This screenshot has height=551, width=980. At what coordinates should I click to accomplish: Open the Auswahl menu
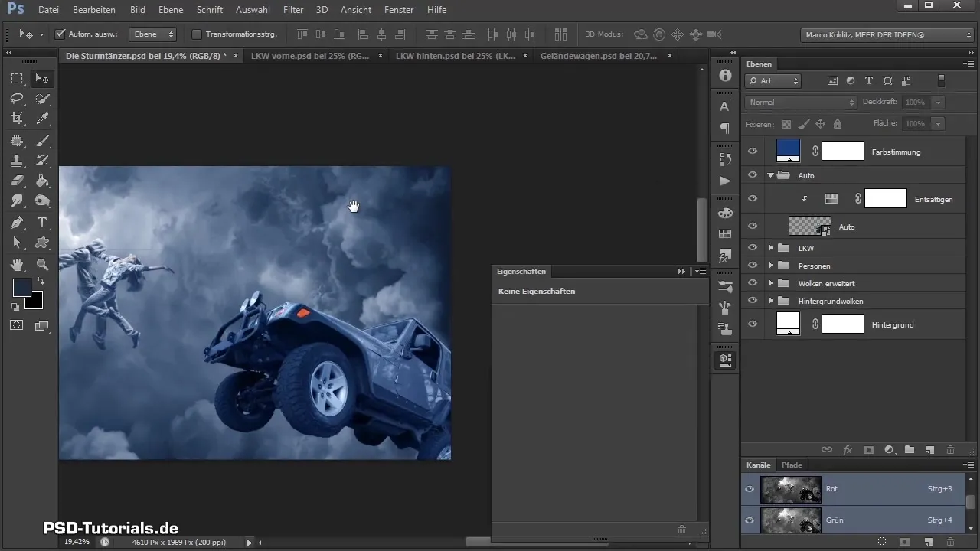tap(253, 10)
